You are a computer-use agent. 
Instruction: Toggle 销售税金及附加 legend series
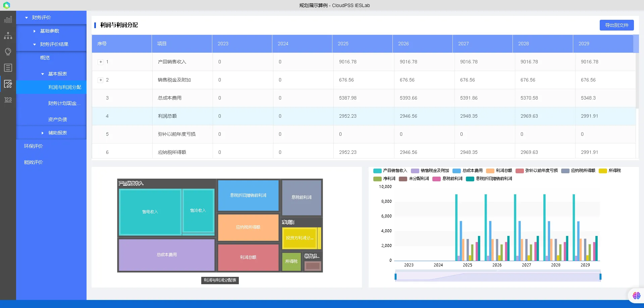(430, 171)
